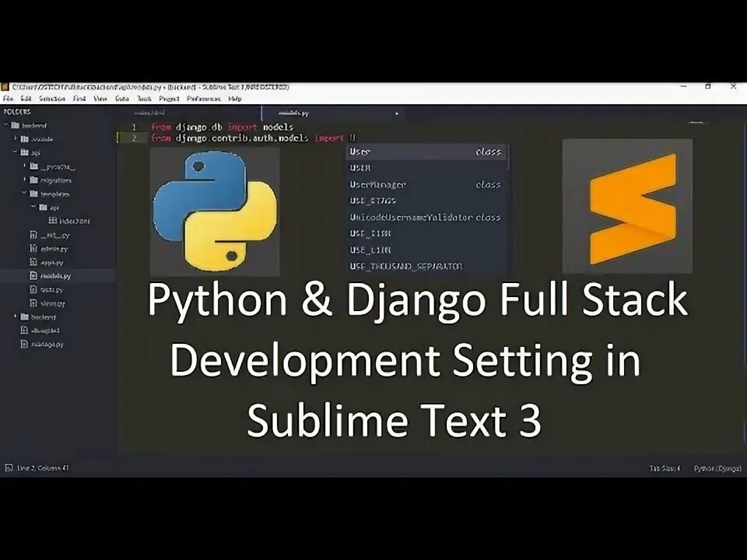The image size is (747, 560).
Task: Collapse the api folder arrow under backend
Action: [16, 152]
